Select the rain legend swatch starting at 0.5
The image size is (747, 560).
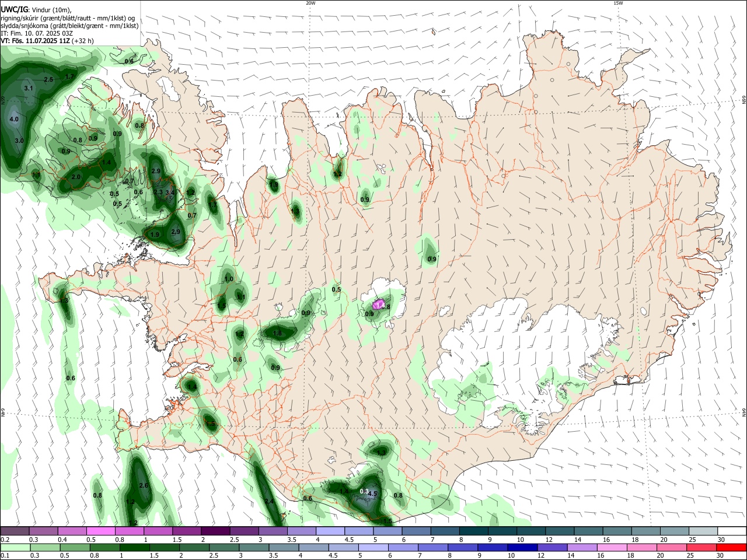click(75, 547)
